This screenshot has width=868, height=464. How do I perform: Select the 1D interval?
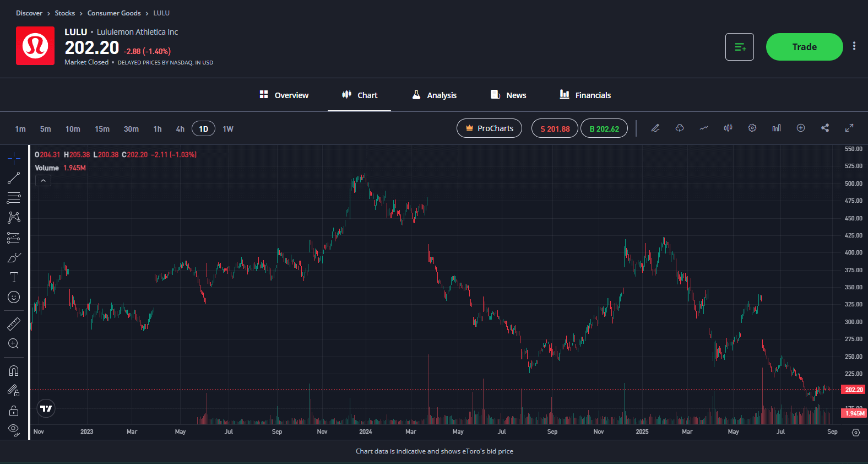[203, 129]
